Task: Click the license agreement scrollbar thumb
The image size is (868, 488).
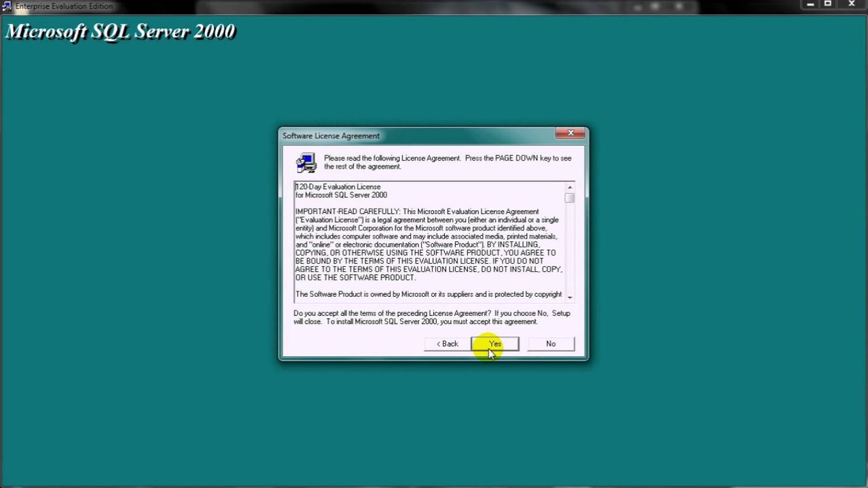Action: 570,197
